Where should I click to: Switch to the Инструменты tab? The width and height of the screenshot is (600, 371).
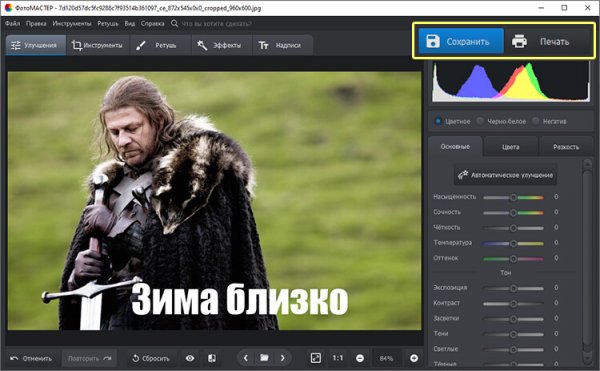tap(98, 45)
